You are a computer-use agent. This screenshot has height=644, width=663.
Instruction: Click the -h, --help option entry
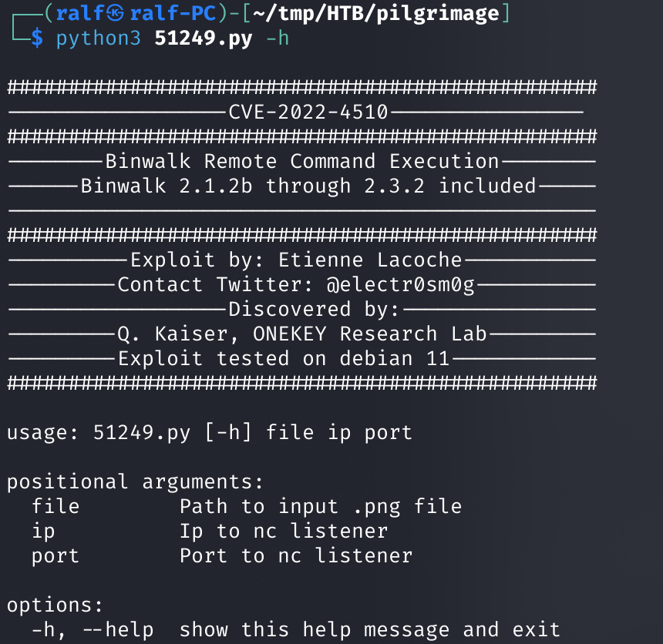pyautogui.click(x=93, y=629)
